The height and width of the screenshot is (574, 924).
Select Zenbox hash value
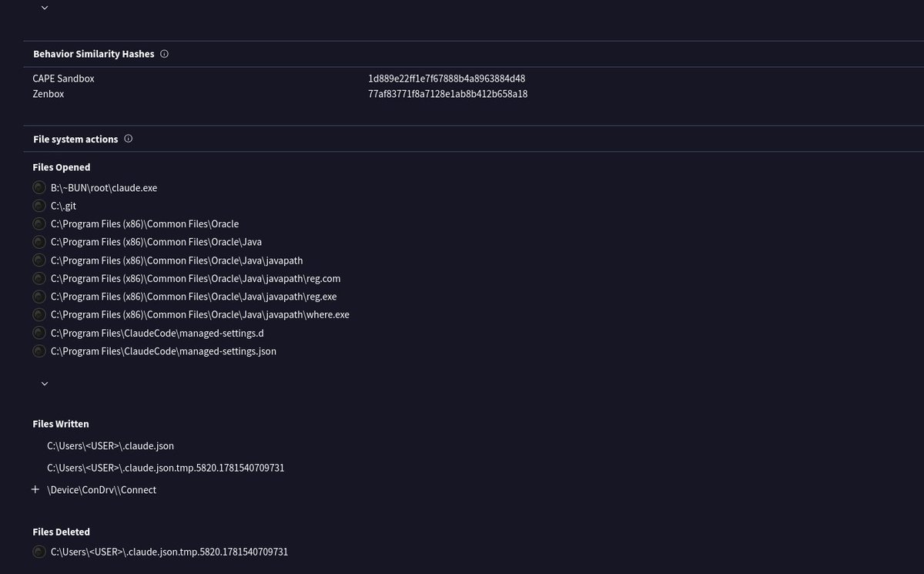click(447, 94)
